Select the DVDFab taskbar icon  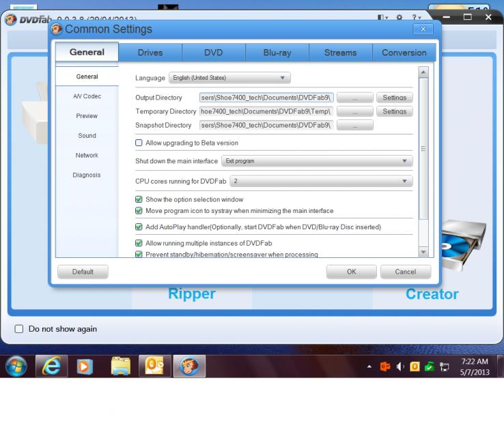pos(189,366)
